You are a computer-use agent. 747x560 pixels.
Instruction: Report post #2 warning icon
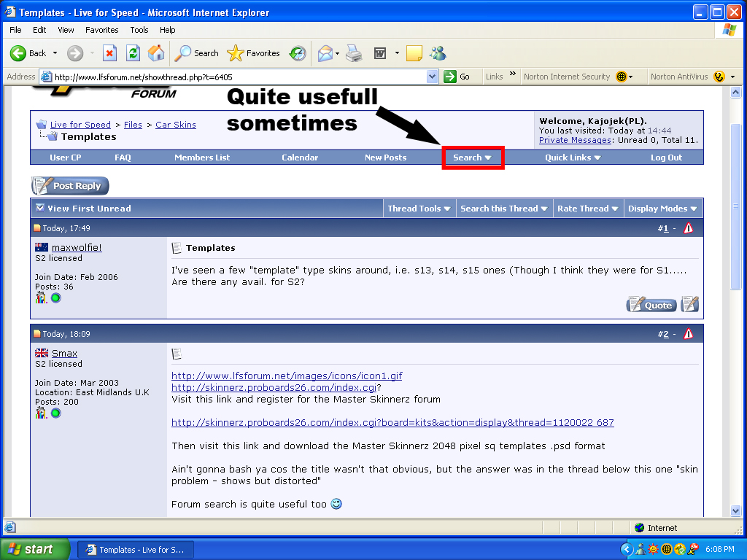(689, 334)
